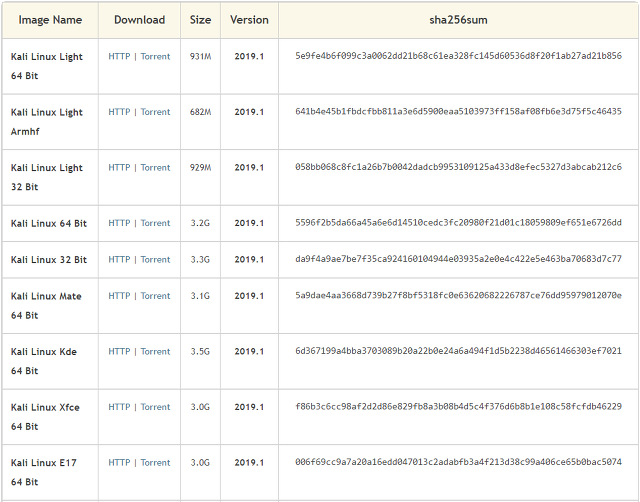The width and height of the screenshot is (640, 502).
Task: Download Kali Linux Kde 64 Bit via HTTP
Action: pyautogui.click(x=119, y=351)
